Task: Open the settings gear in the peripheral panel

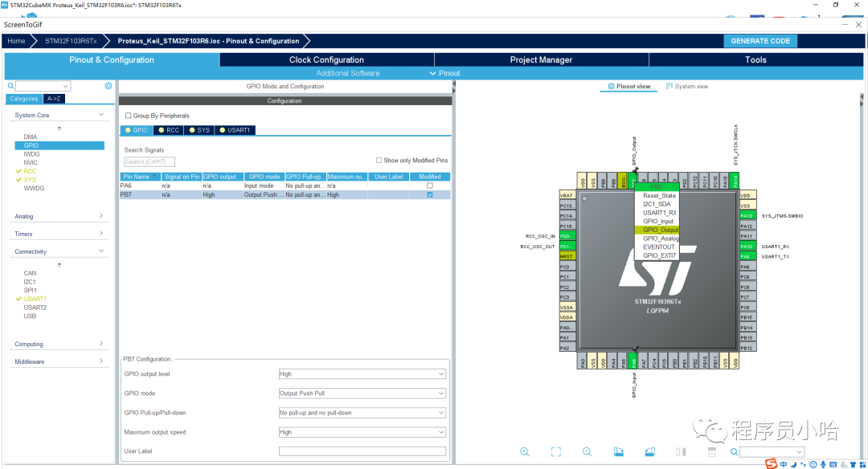Action: click(108, 86)
